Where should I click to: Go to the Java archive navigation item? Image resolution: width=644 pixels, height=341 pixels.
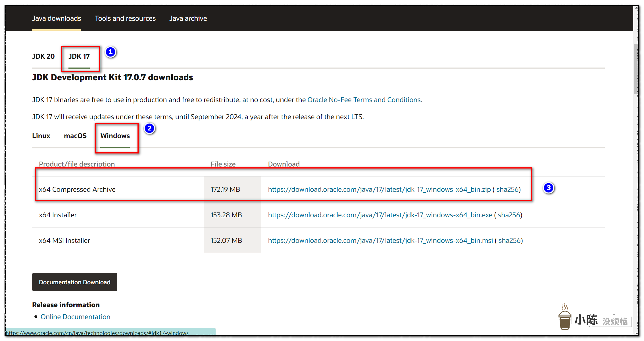(188, 18)
